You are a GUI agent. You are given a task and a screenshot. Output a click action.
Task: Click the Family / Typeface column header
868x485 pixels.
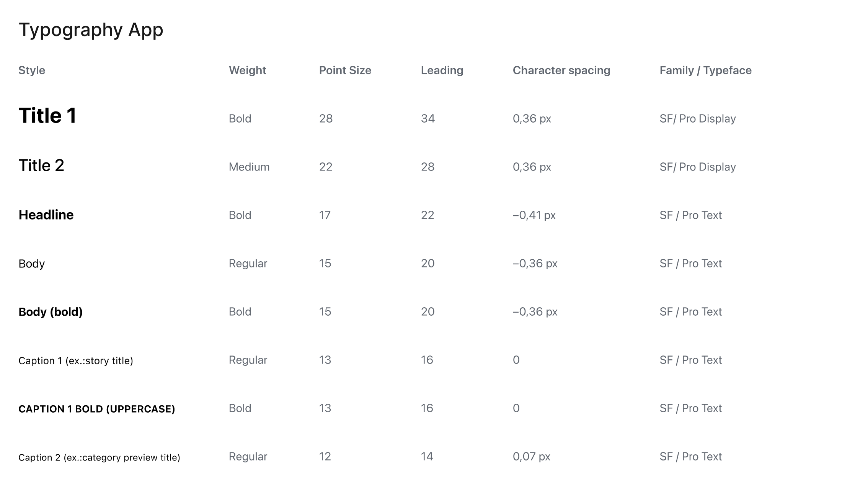click(x=705, y=70)
